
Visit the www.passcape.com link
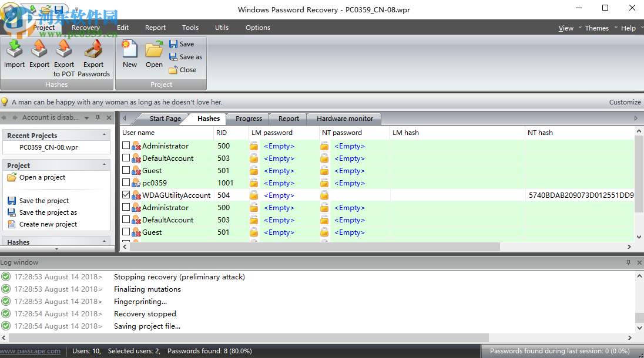coord(31,350)
